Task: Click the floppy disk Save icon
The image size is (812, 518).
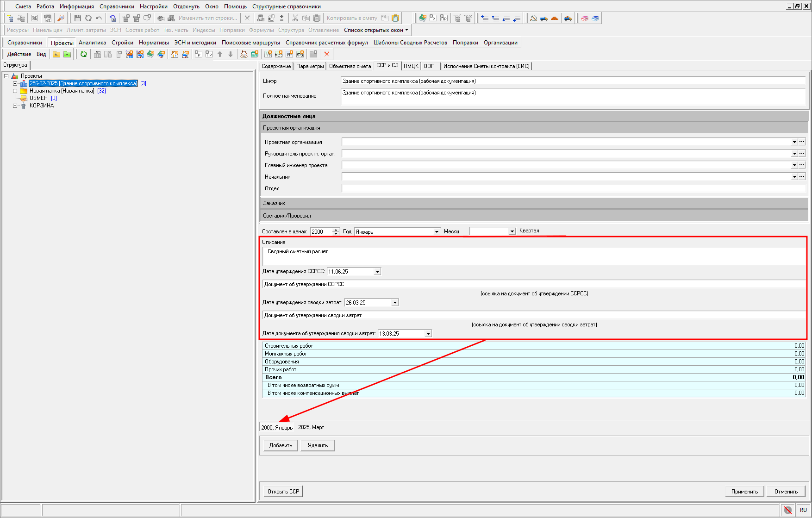Action: click(77, 18)
